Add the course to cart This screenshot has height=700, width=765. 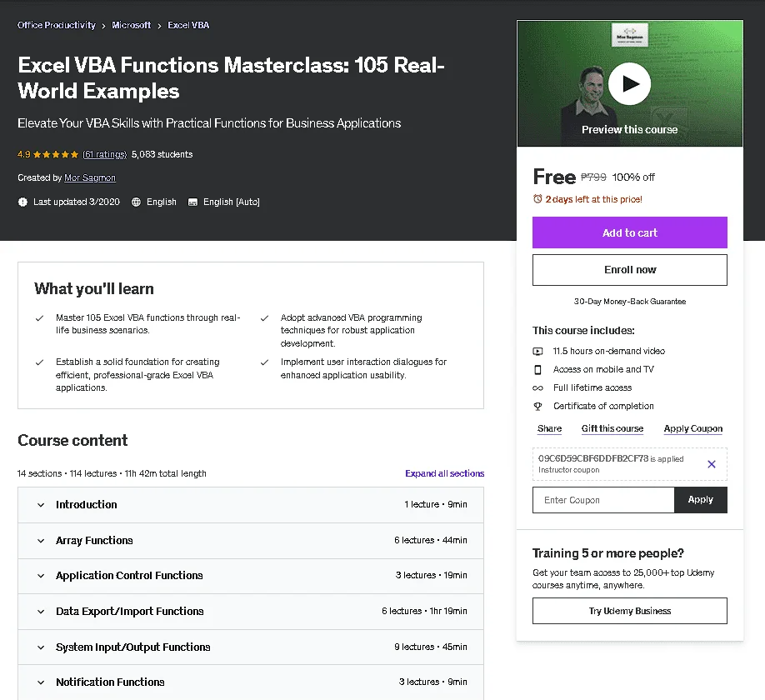(x=629, y=232)
